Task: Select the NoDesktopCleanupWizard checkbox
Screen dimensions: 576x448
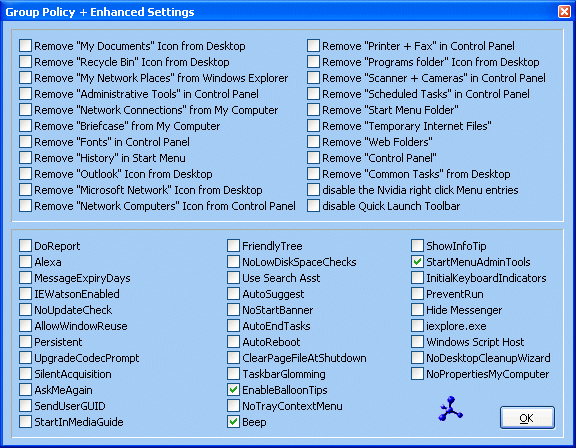Action: pos(417,358)
